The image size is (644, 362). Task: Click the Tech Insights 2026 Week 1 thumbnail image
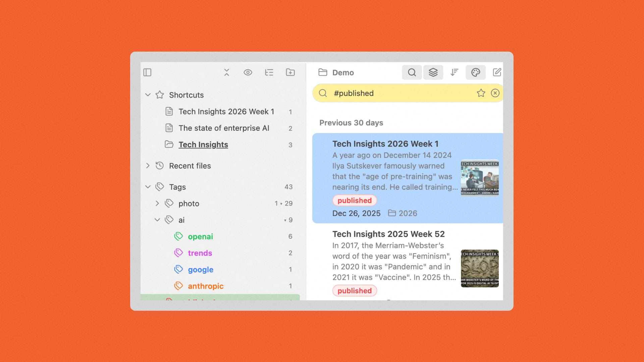click(479, 178)
